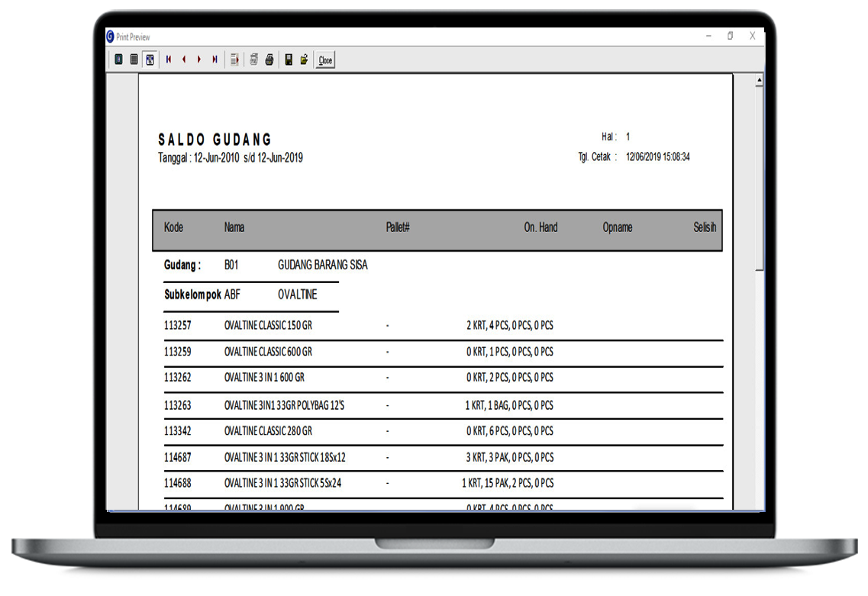Click the Print Preview application icon in the title bar
Viewport: 868px width, 596px height.
coord(111,37)
